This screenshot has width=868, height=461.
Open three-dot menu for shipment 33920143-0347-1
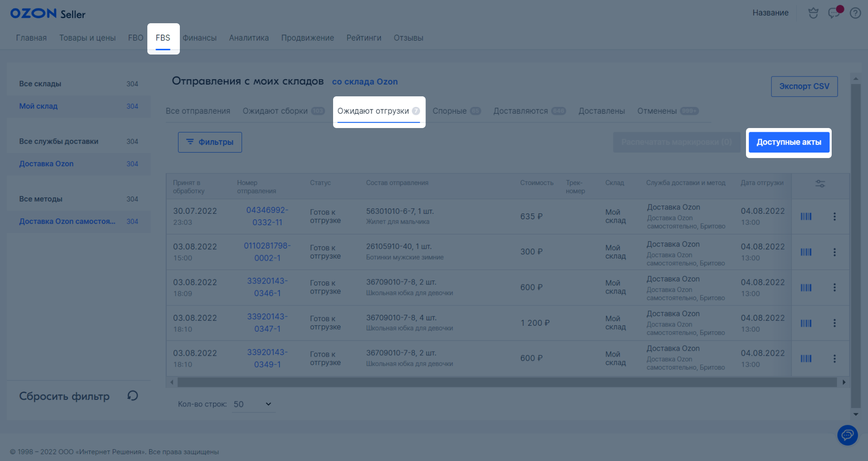click(834, 323)
